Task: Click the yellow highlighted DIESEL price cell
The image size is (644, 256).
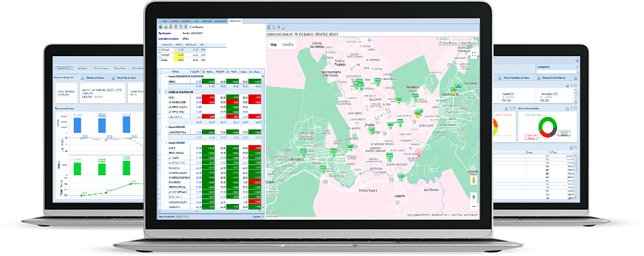Action: [x=179, y=60]
